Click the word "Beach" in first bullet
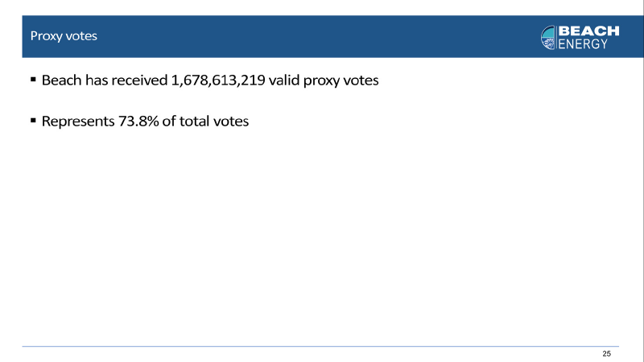Image resolution: width=644 pixels, height=362 pixels. [62, 80]
